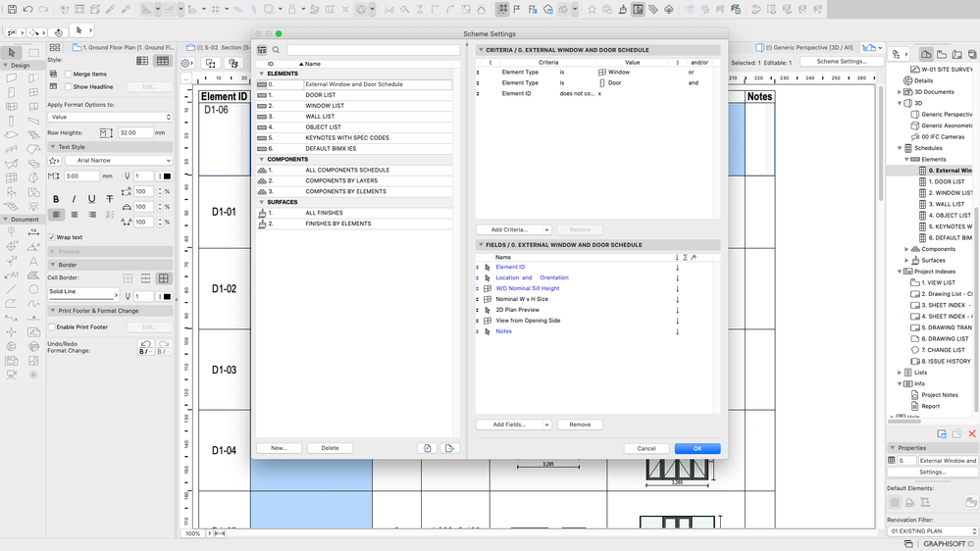
Task: Enable the Merge Items checkbox
Action: (x=69, y=74)
